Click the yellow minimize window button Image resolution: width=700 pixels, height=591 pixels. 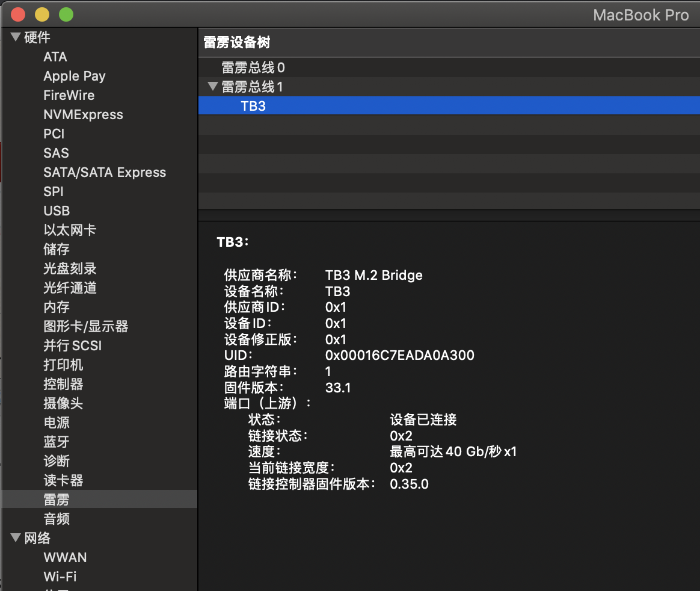click(42, 14)
